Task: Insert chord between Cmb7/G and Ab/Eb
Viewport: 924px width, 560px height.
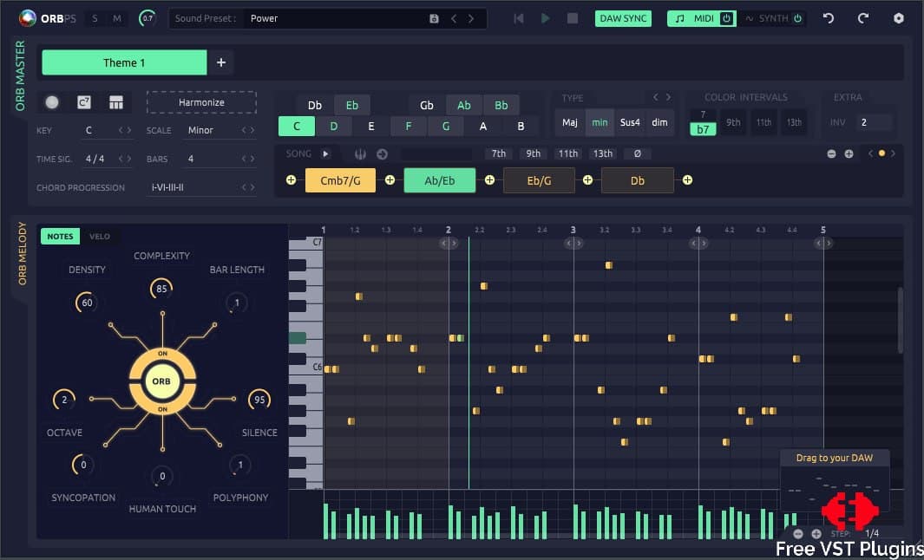Action: point(390,180)
